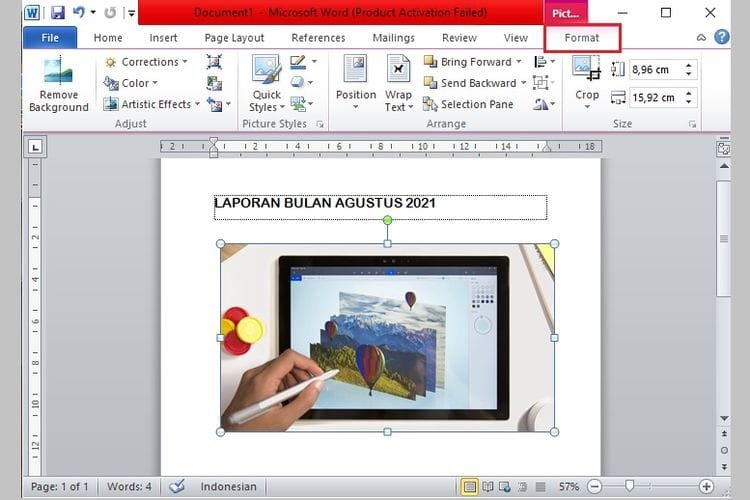
Task: Click the Crop tool icon
Action: 586,68
